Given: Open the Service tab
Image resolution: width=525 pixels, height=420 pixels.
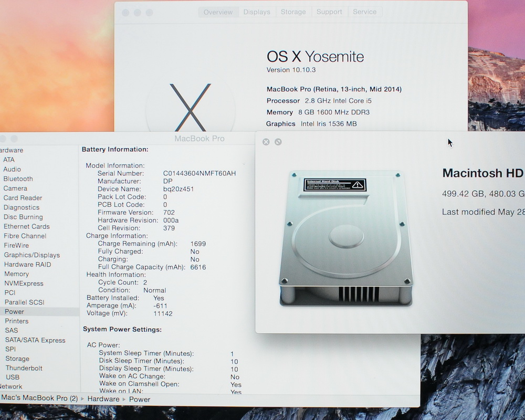Looking at the screenshot, I should tap(365, 12).
